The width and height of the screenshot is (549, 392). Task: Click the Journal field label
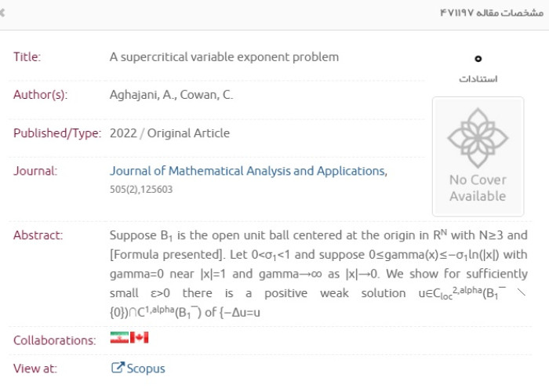click(x=35, y=171)
